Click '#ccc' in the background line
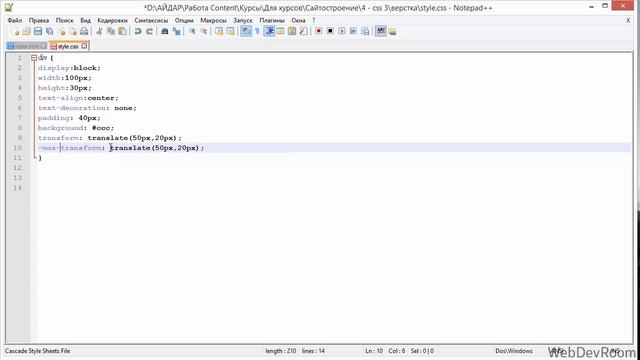The image size is (640, 360). click(101, 128)
